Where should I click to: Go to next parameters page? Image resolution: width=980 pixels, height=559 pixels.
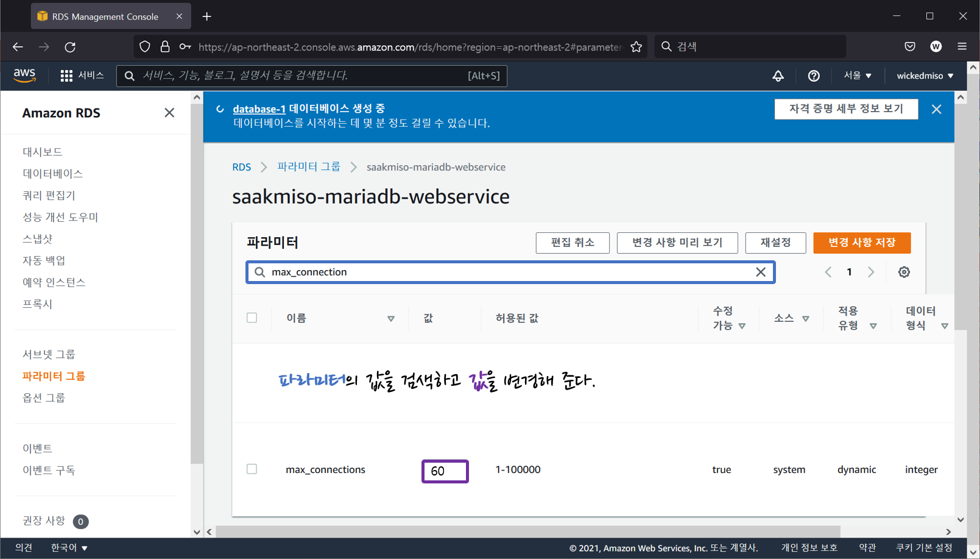[871, 272]
